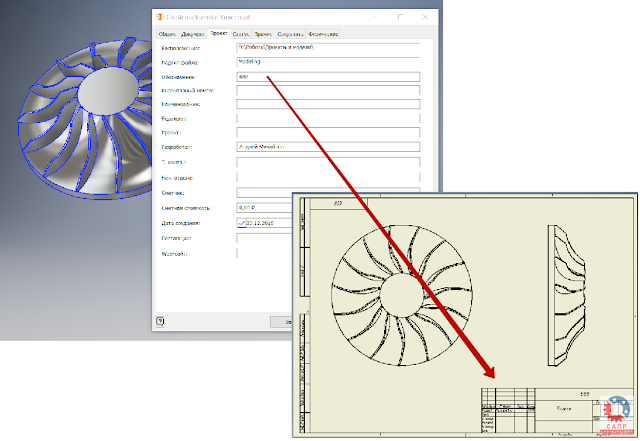Viewport: 640px width, 441px height.
Task: Close the properties dialog window
Action: coord(425,17)
